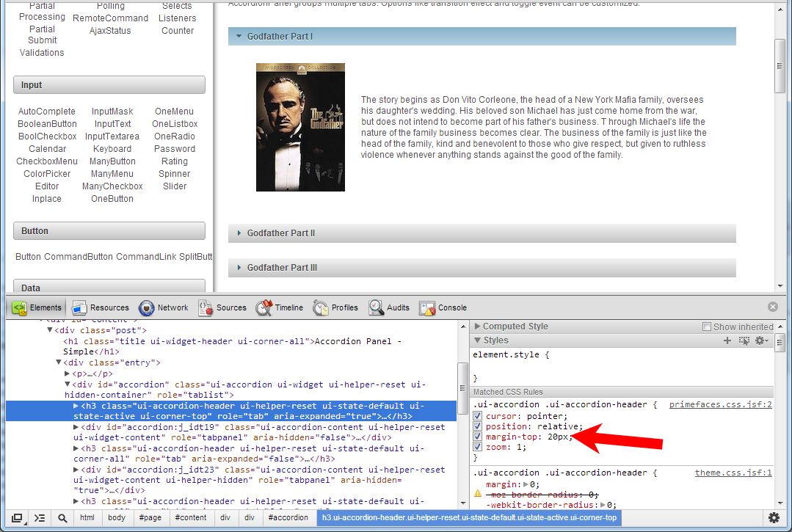Image resolution: width=792 pixels, height=532 pixels.
Task: Collapse the div class="post" node
Action: coord(49,330)
